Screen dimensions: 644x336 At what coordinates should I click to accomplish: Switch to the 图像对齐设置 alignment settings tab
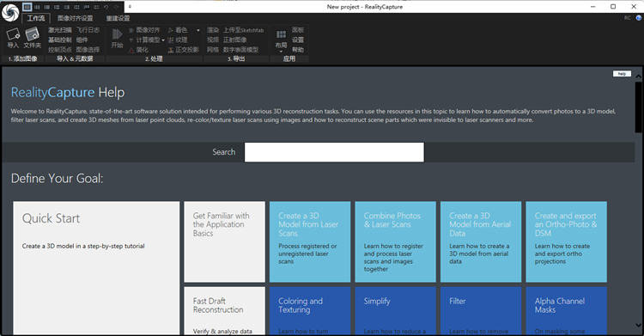(76, 18)
